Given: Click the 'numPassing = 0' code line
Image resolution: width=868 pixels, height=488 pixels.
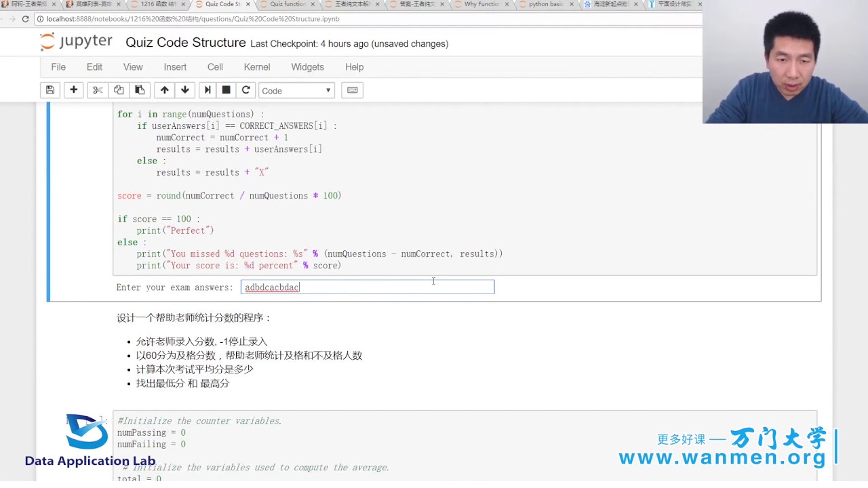Looking at the screenshot, I should click(151, 432).
